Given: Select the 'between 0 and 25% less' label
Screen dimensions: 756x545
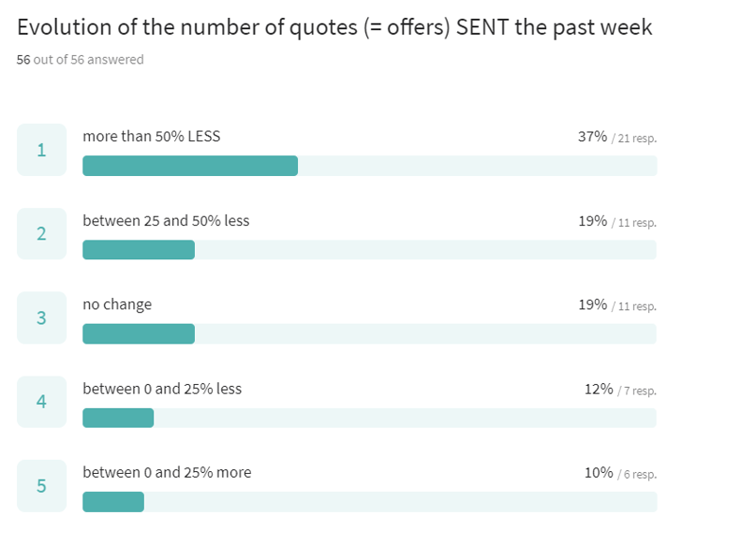Looking at the screenshot, I should [x=162, y=389].
